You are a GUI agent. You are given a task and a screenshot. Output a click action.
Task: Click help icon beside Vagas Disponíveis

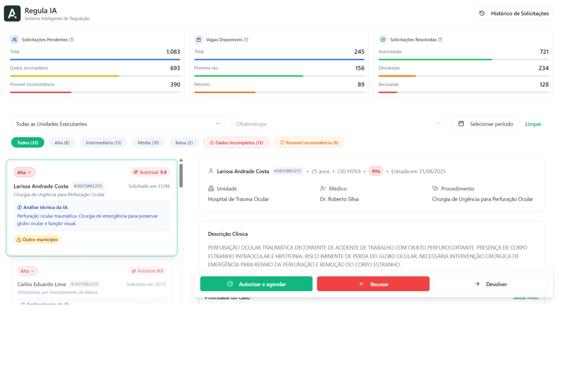pyautogui.click(x=246, y=40)
